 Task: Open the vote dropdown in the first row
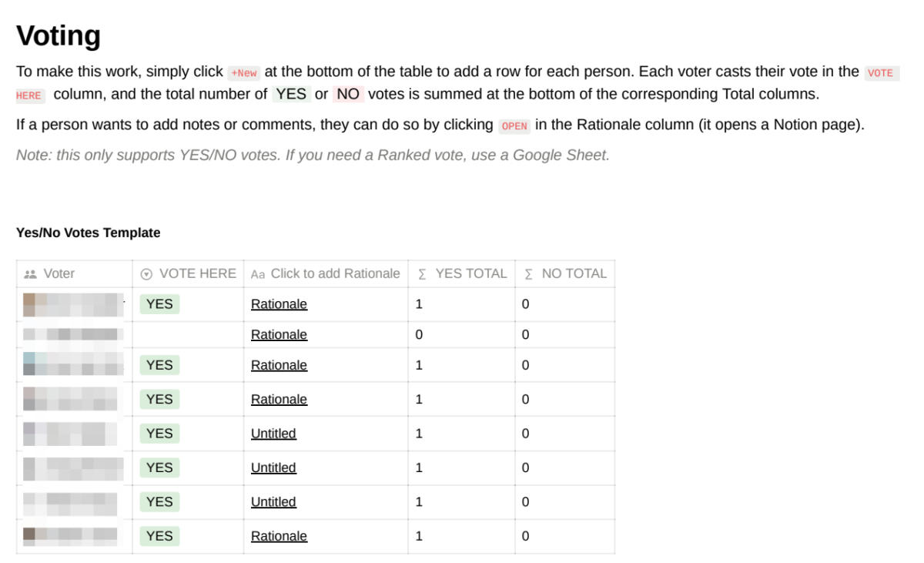(x=159, y=304)
